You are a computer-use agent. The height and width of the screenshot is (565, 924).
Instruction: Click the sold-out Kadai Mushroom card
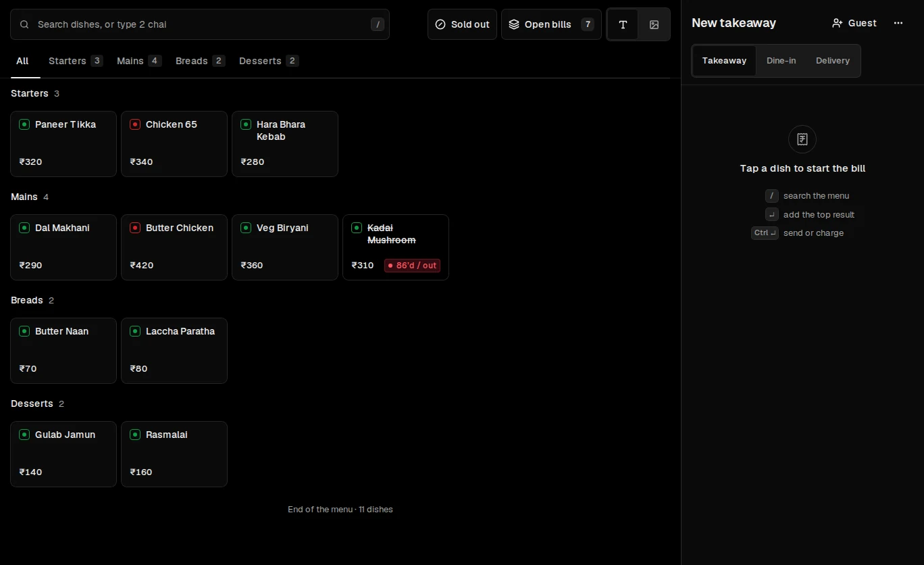tap(396, 247)
